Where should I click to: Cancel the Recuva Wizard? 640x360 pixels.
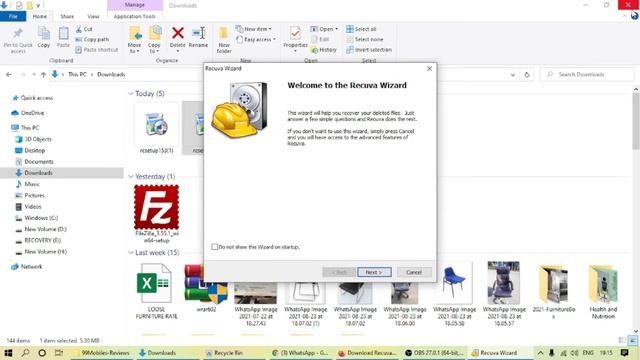[413, 272]
